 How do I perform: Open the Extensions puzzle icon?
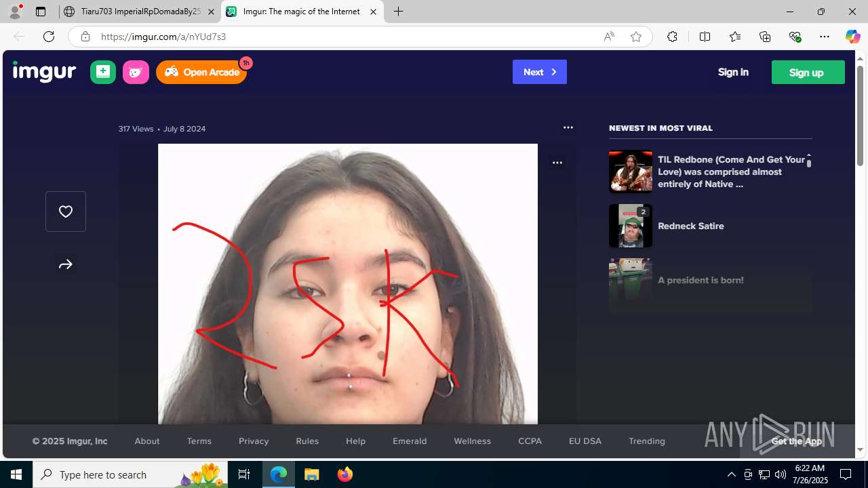(x=672, y=37)
